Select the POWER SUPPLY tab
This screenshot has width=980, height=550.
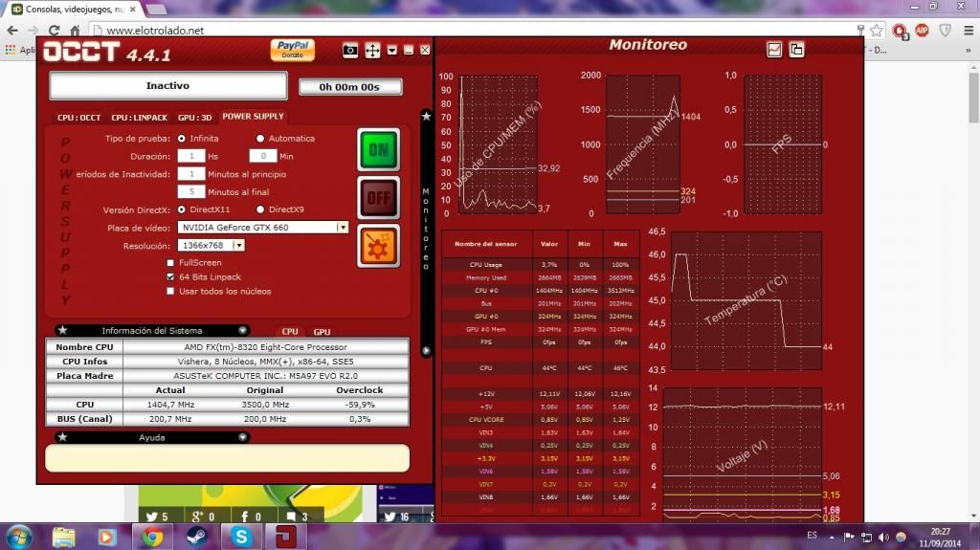tap(253, 117)
